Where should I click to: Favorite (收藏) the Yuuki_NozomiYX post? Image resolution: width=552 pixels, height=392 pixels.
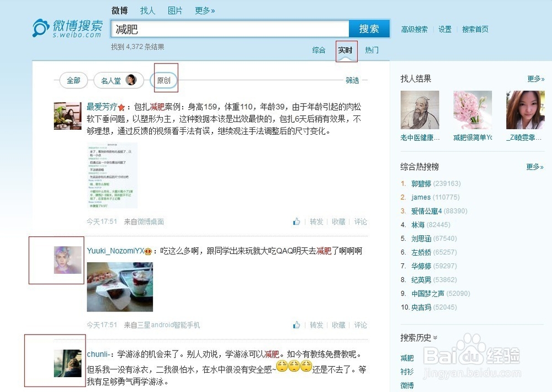coord(338,325)
